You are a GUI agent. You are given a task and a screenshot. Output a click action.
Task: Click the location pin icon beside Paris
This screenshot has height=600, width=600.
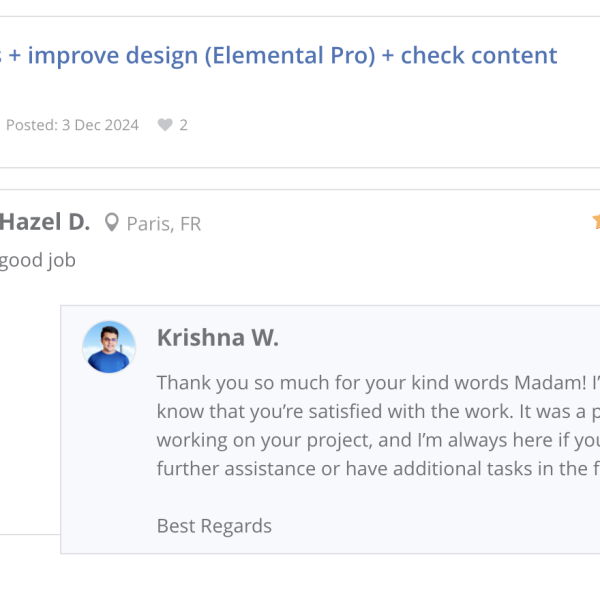pyautogui.click(x=112, y=223)
